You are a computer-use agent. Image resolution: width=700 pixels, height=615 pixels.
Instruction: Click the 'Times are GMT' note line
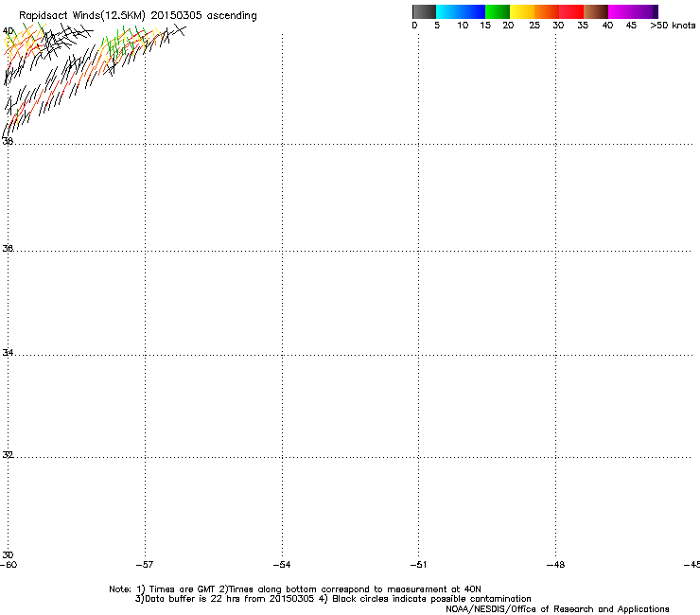pyautogui.click(x=295, y=589)
